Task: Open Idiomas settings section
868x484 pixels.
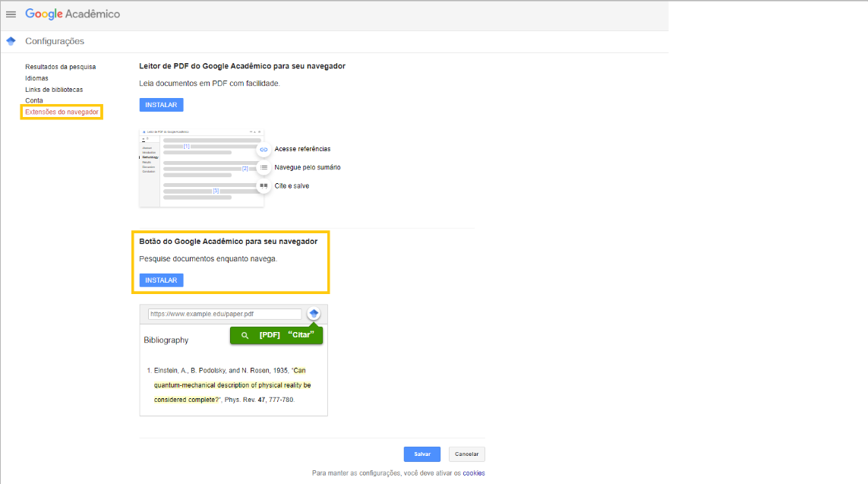Action: click(36, 78)
